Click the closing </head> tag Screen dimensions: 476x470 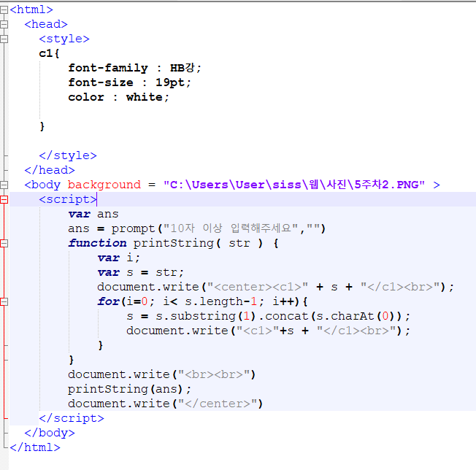point(50,170)
